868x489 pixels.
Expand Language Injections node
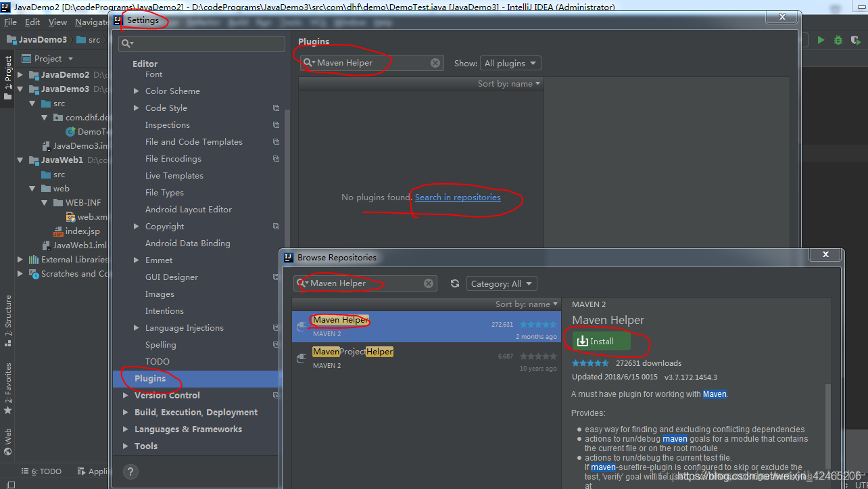point(137,328)
